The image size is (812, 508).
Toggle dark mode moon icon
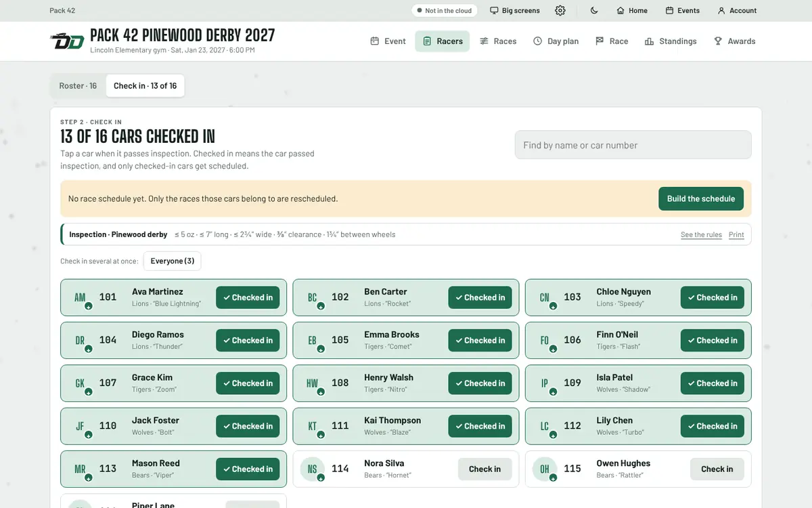click(x=594, y=11)
